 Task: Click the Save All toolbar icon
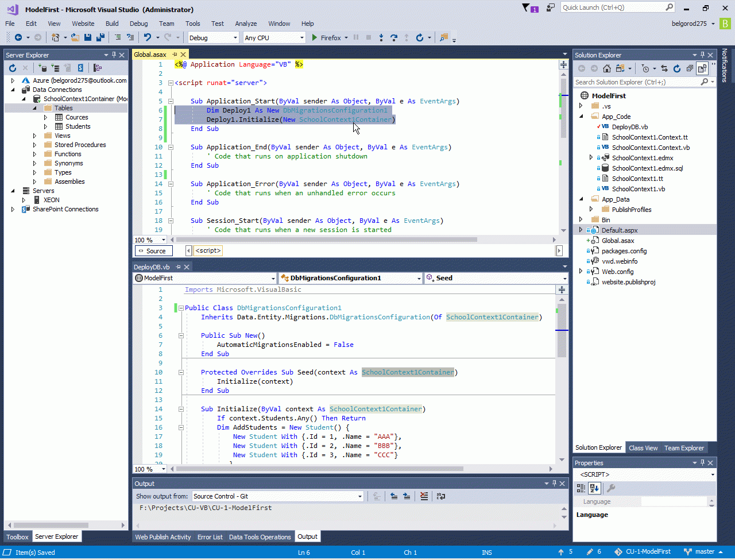100,37
